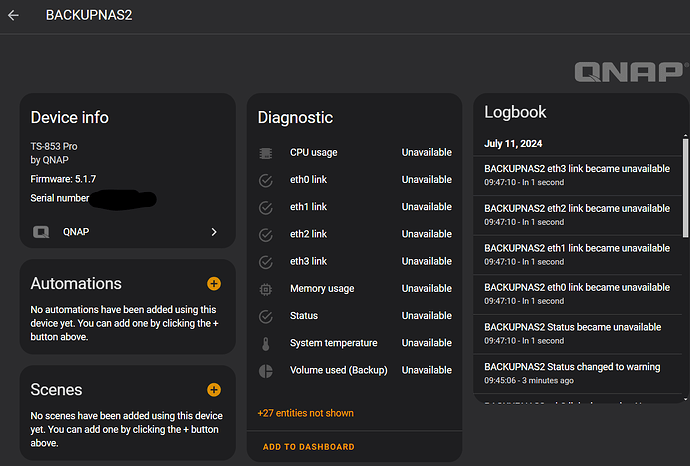Click the Unavailable value for Memory usage
Screen dimensions: 690x466
pos(426,289)
